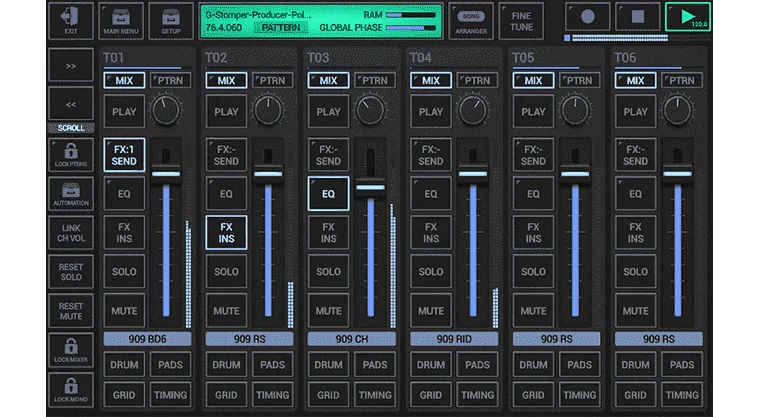Image resolution: width=760 pixels, height=417 pixels.
Task: Click the Global Phase bar
Action: pos(410,28)
